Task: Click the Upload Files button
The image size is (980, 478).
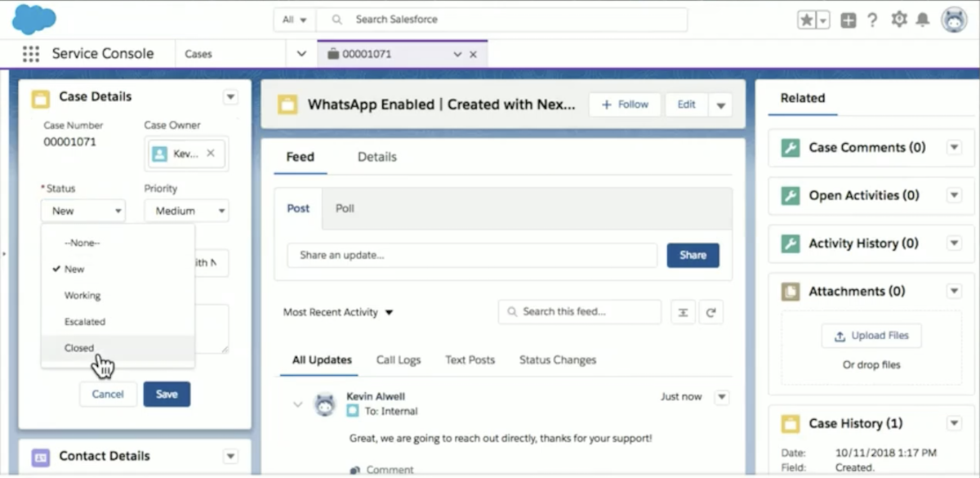Action: point(871,336)
